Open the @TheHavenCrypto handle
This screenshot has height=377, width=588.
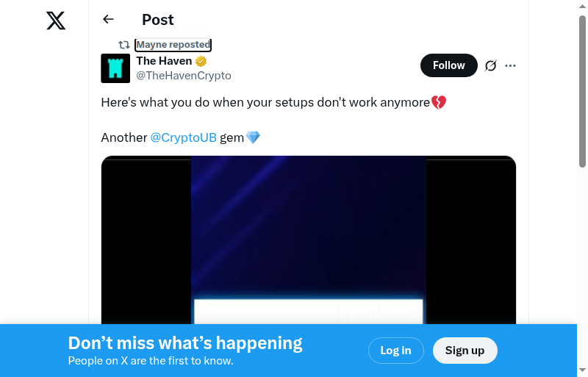click(x=184, y=76)
